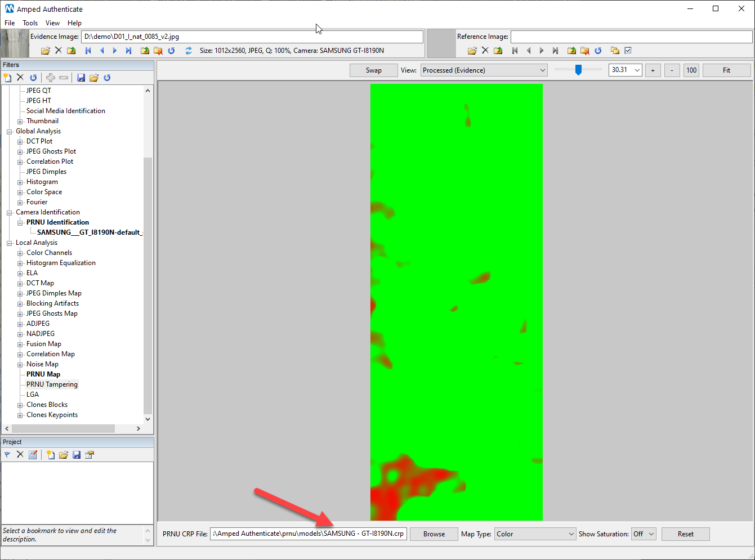Go to the next evidence image
The width and height of the screenshot is (755, 560).
115,50
